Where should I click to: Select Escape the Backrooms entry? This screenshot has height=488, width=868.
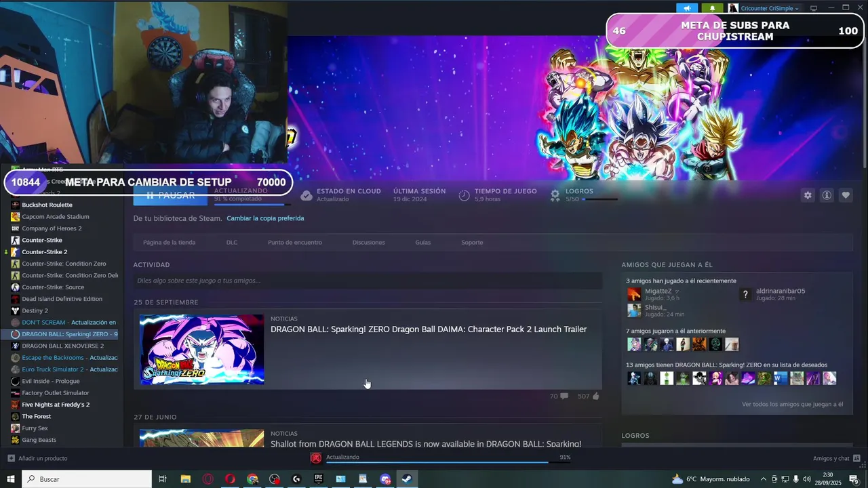coord(64,358)
